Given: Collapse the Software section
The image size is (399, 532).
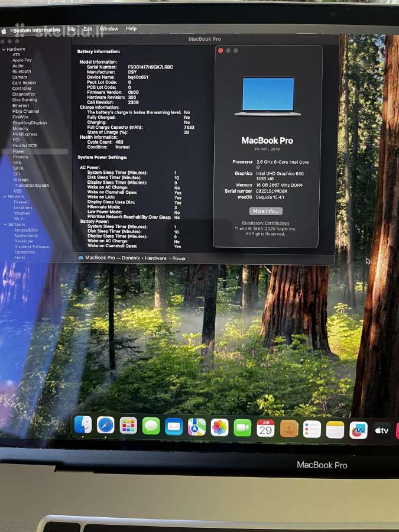Looking at the screenshot, I should [x=5, y=225].
